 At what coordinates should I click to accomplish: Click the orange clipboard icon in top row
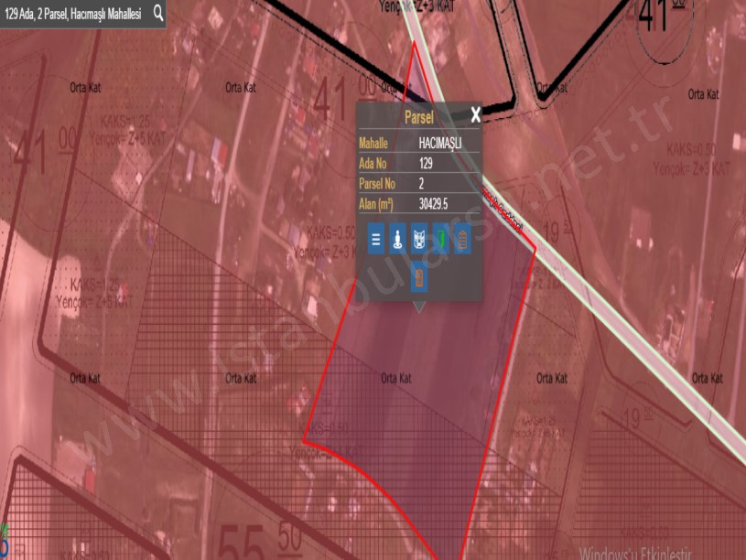463,240
